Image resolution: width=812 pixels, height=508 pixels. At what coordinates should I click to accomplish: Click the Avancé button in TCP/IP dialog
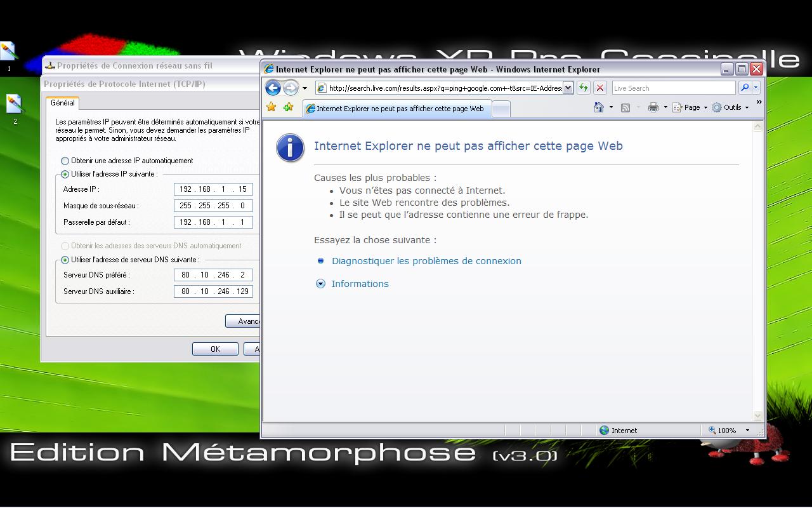pos(243,321)
